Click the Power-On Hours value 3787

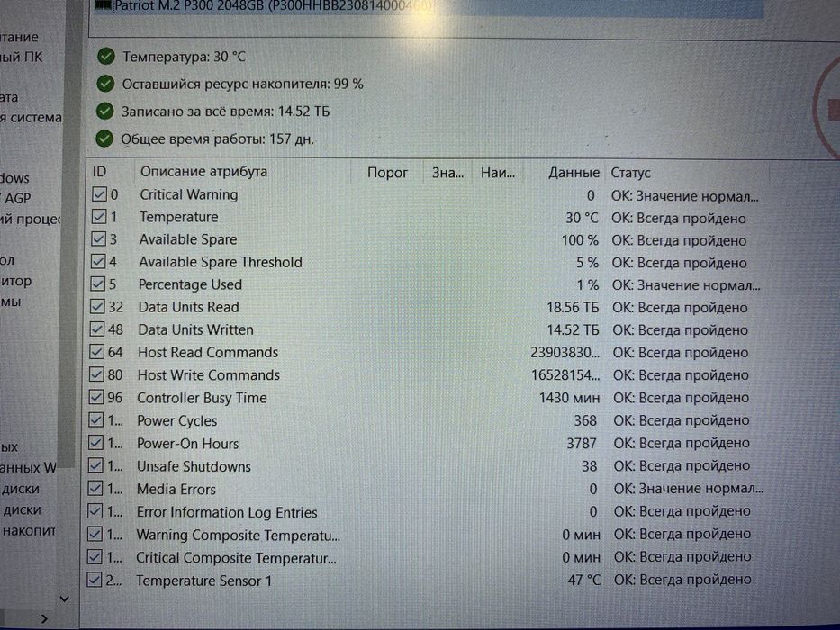pyautogui.click(x=582, y=443)
